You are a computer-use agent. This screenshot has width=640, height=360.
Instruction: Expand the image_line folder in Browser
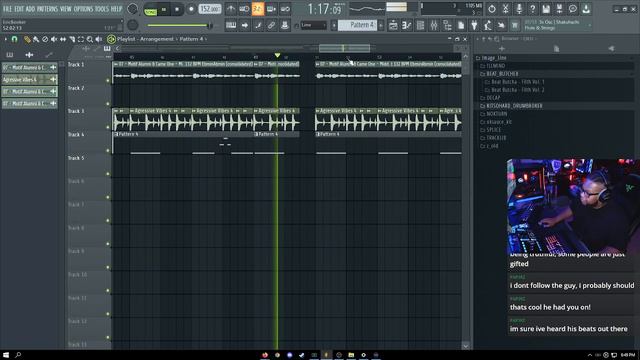(x=491, y=58)
